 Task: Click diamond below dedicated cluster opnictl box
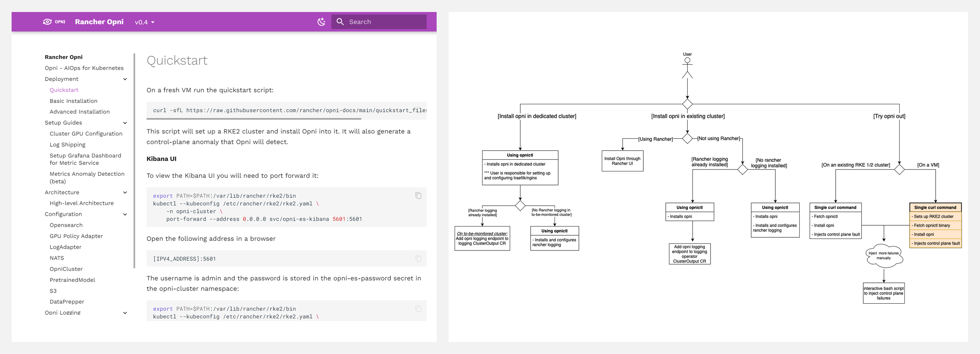coord(520,206)
